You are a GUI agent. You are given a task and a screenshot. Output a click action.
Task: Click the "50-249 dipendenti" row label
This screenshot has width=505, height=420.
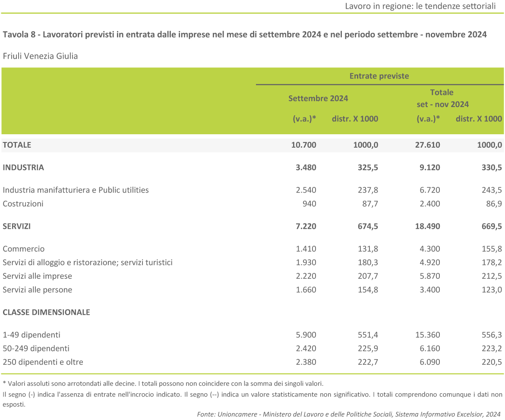tap(36, 348)
